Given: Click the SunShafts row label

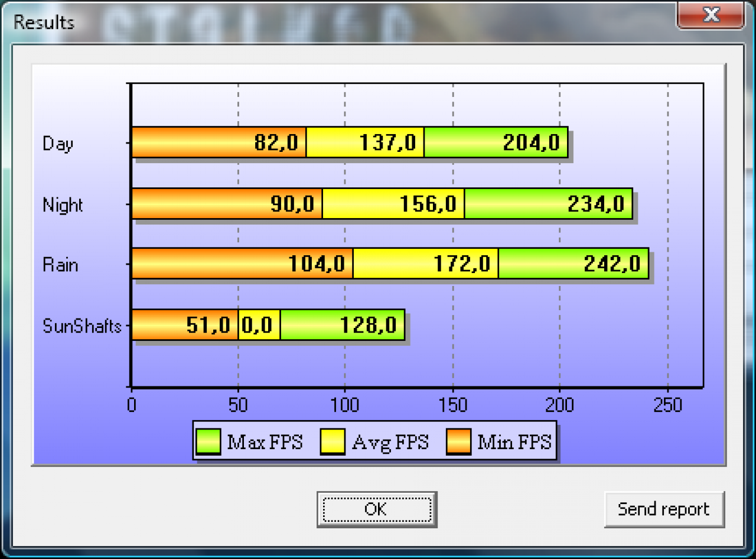Looking at the screenshot, I should [82, 326].
